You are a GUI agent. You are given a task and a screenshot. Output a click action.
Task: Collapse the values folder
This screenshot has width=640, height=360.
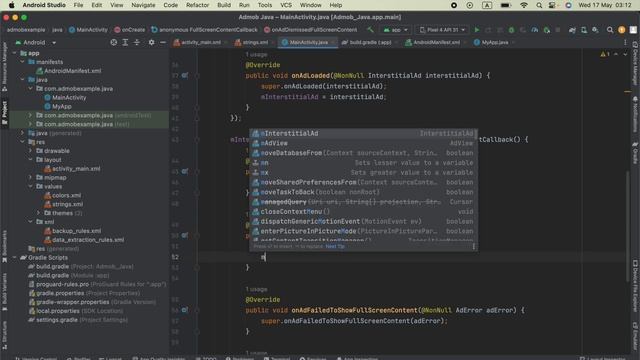[30, 187]
